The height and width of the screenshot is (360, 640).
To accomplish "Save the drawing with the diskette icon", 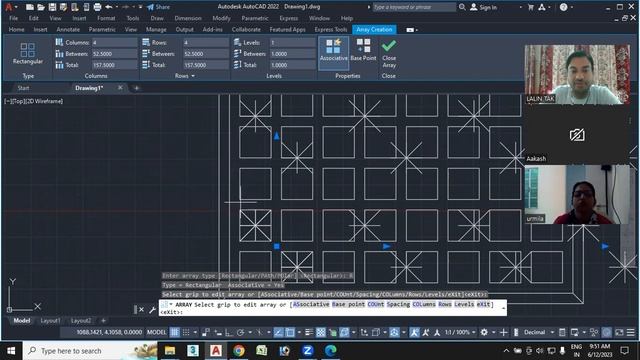I will coord(52,7).
